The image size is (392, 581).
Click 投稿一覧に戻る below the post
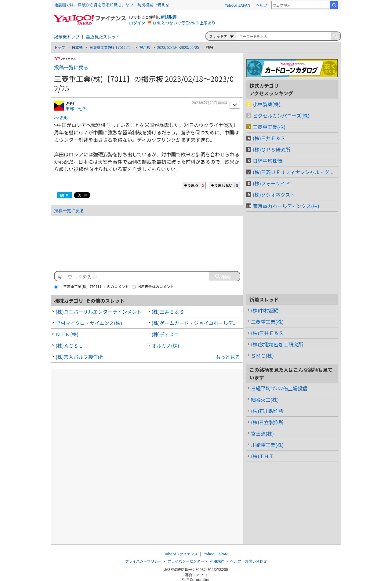69,211
